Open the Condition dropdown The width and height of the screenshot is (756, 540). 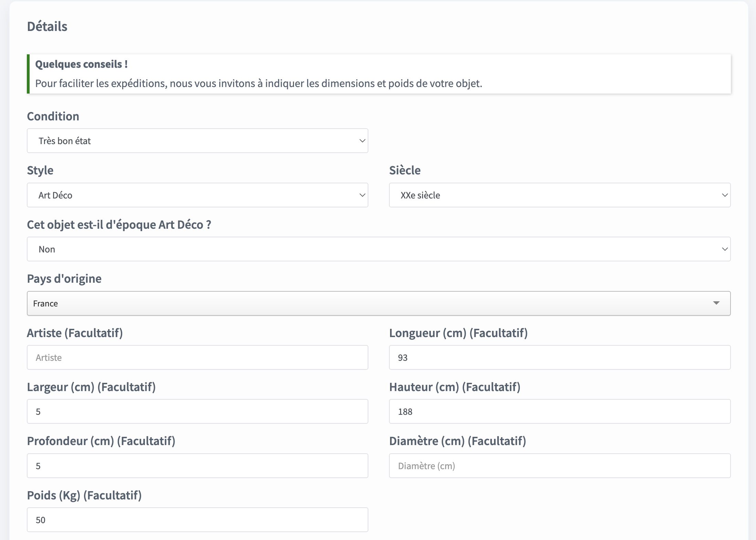click(x=197, y=141)
